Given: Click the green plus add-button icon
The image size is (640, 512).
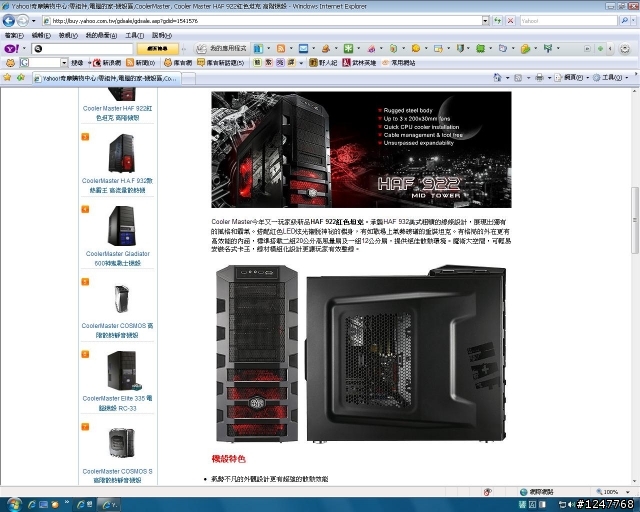Looking at the screenshot, I should tap(600, 49).
